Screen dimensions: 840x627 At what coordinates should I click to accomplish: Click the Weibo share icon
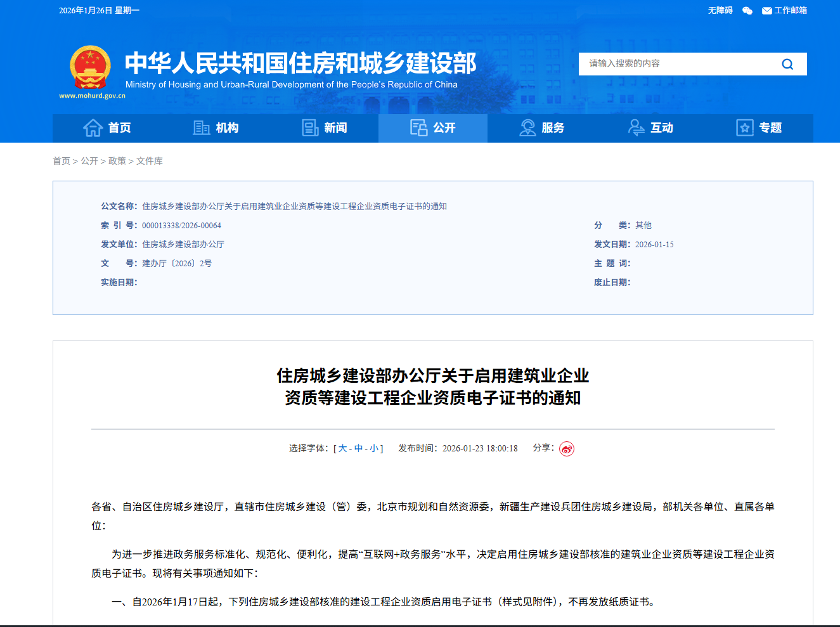[566, 449]
